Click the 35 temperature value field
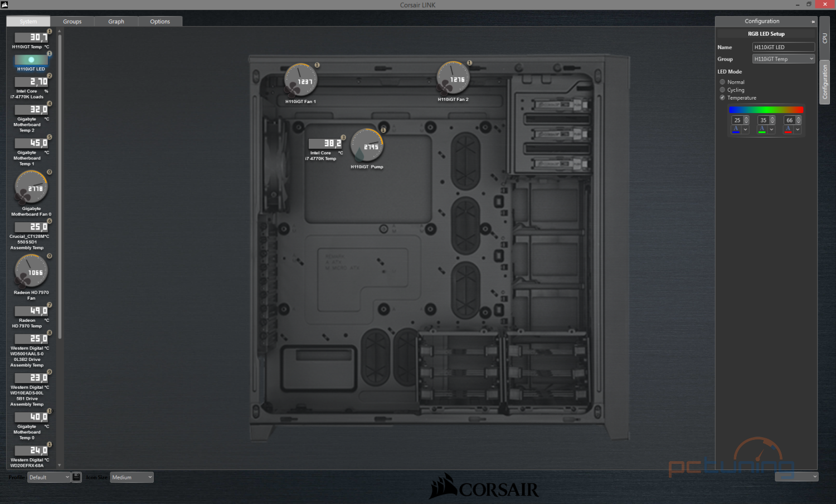This screenshot has height=504, width=836. (x=764, y=120)
